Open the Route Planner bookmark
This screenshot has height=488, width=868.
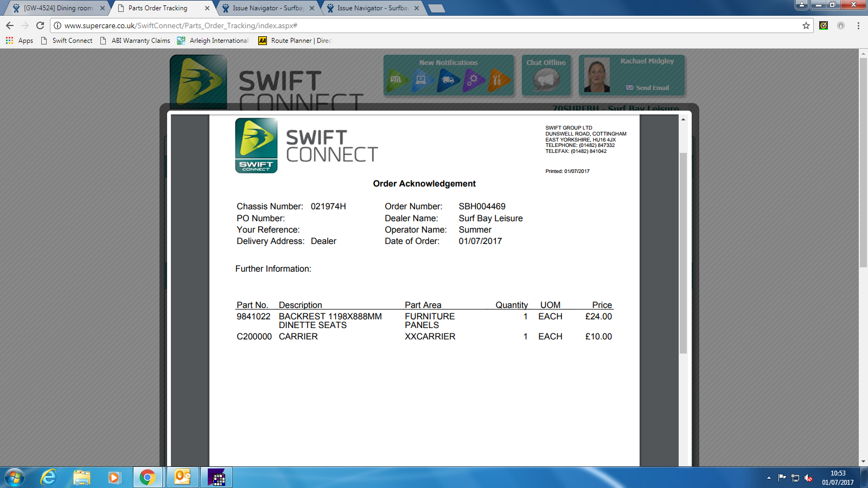pyautogui.click(x=295, y=41)
